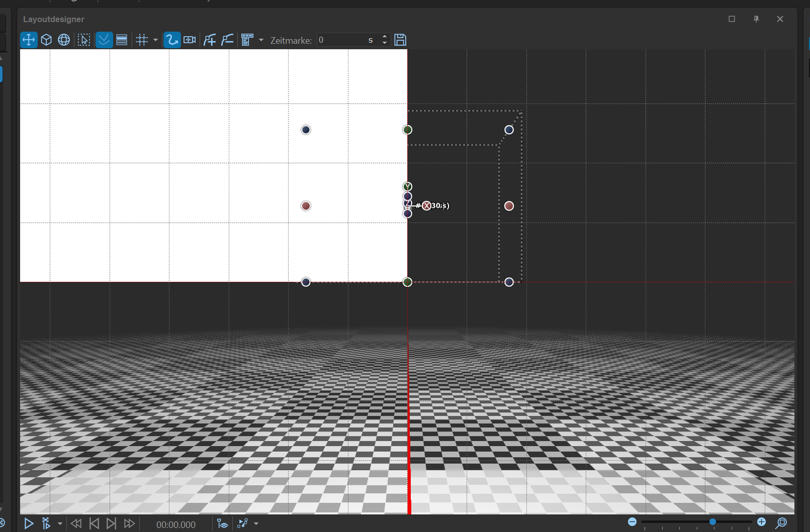The height and width of the screenshot is (532, 810).
Task: Open the fullscreen playback options dropdown
Action: [60, 524]
